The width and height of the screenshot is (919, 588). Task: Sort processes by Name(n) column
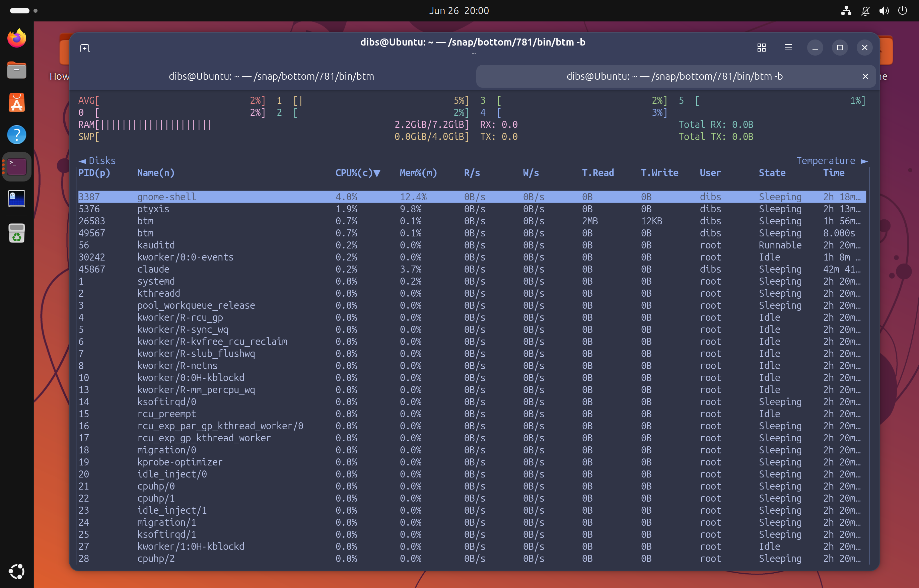(x=156, y=173)
